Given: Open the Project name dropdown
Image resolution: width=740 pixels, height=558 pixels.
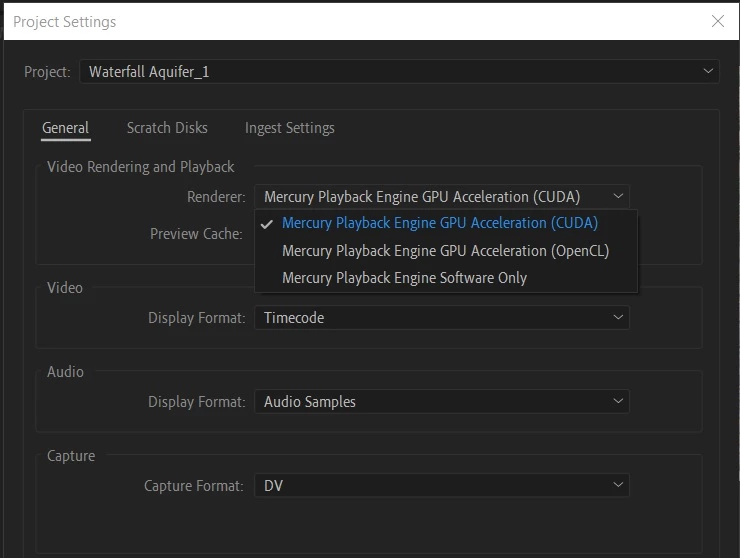Looking at the screenshot, I should click(399, 72).
